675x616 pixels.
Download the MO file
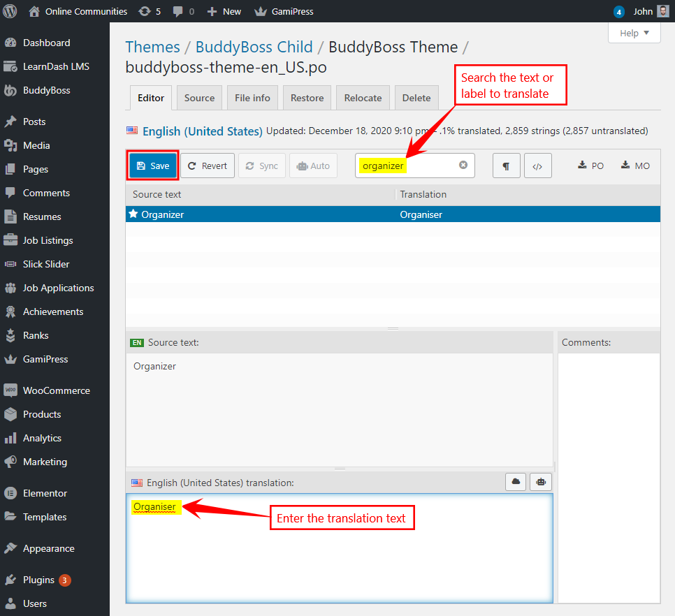635,166
